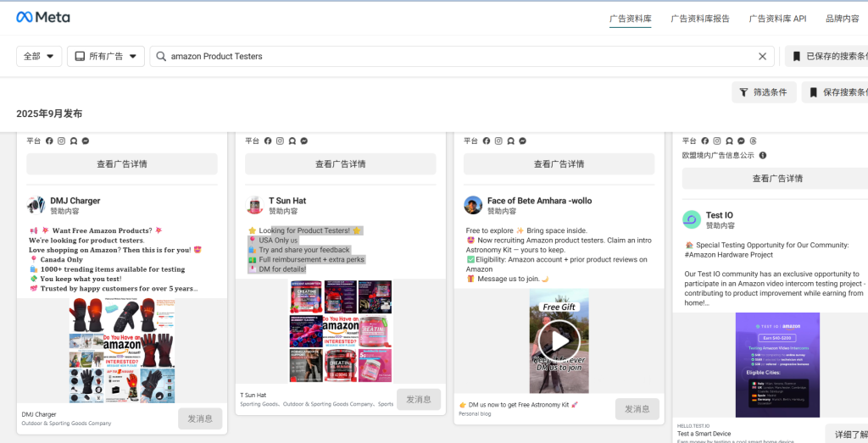868x443 pixels.
Task: Click the Face of Bete Amhara avatar
Action: click(473, 205)
